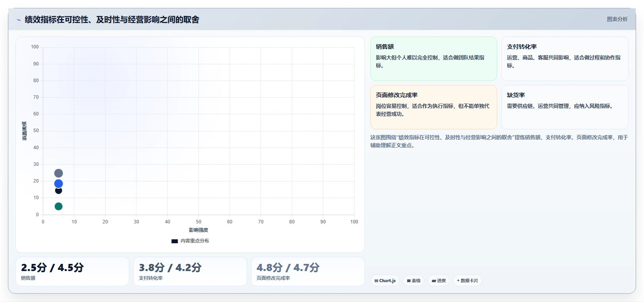Click the description 需要供应链、运营共同管理
The image size is (644, 302).
[x=561, y=106]
